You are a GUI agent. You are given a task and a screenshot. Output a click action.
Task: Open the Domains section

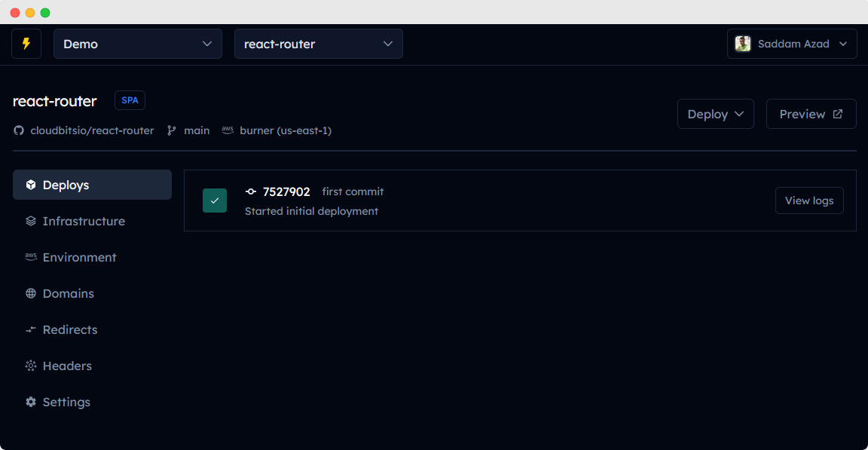(x=92, y=293)
